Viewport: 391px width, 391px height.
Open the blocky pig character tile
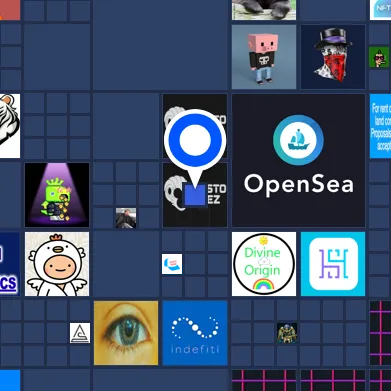tap(264, 57)
